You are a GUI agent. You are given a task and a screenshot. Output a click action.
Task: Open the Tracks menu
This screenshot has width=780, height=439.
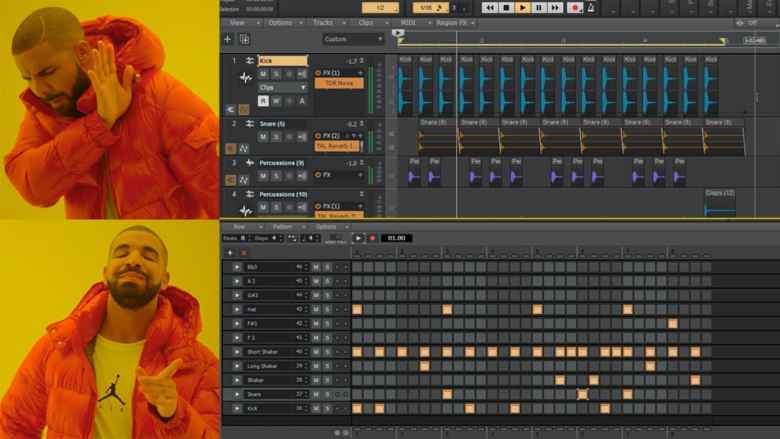click(322, 22)
